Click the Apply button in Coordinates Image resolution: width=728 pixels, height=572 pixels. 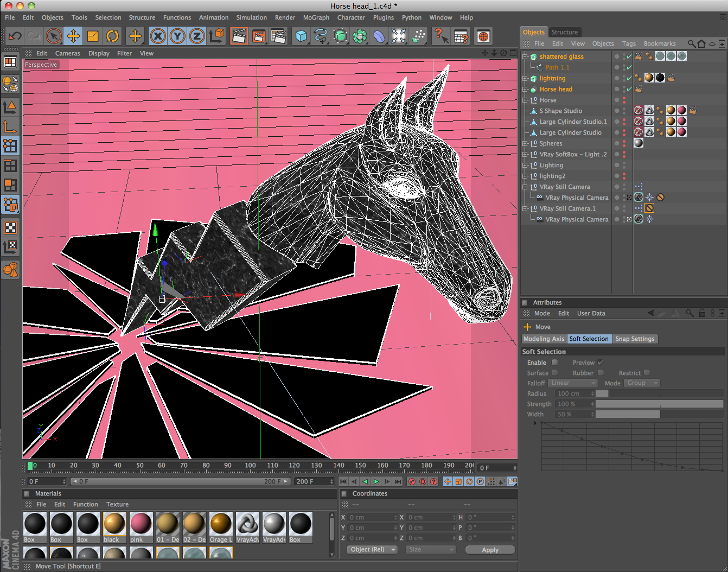coord(490,550)
